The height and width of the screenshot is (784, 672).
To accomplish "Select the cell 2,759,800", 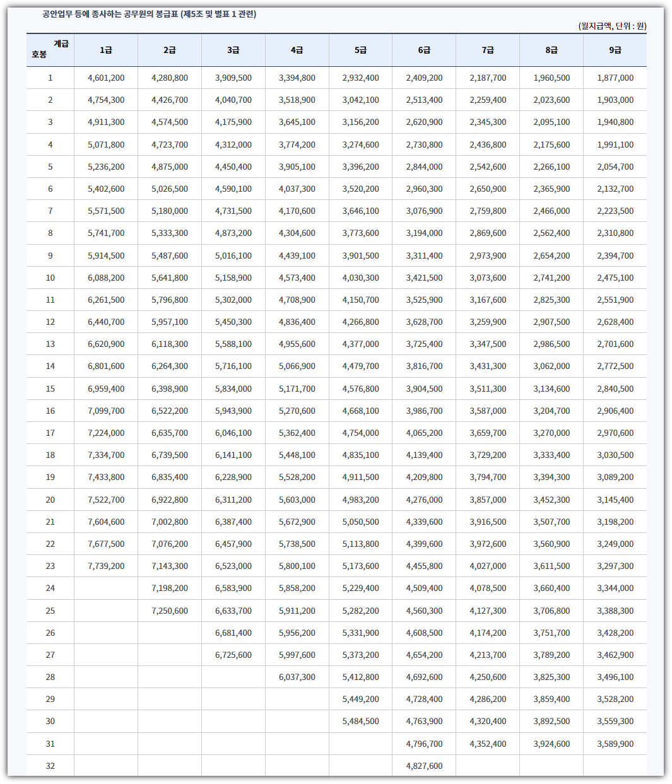I will point(488,211).
